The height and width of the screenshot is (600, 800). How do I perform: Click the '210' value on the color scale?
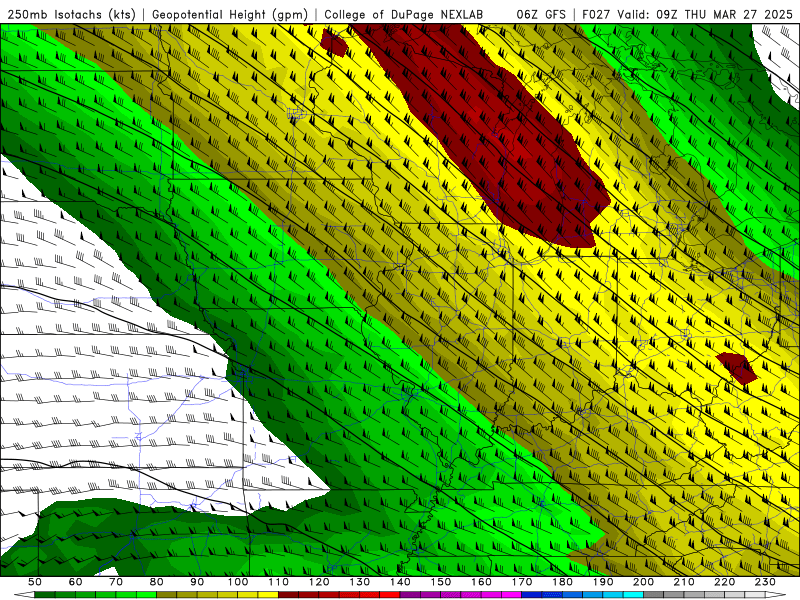point(684,582)
